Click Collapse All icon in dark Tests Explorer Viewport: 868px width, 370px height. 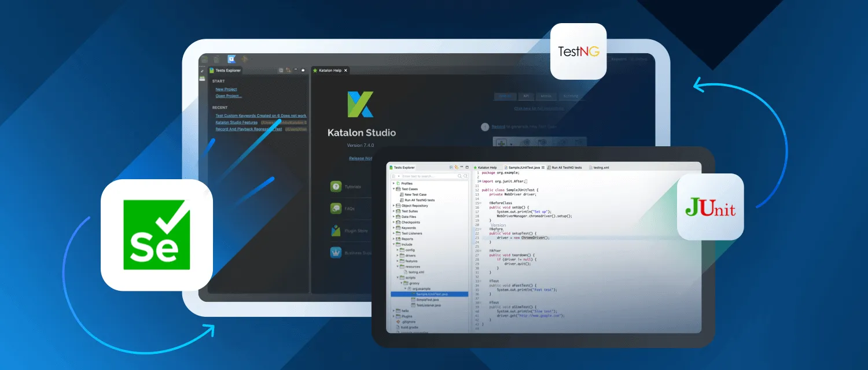[x=281, y=70]
